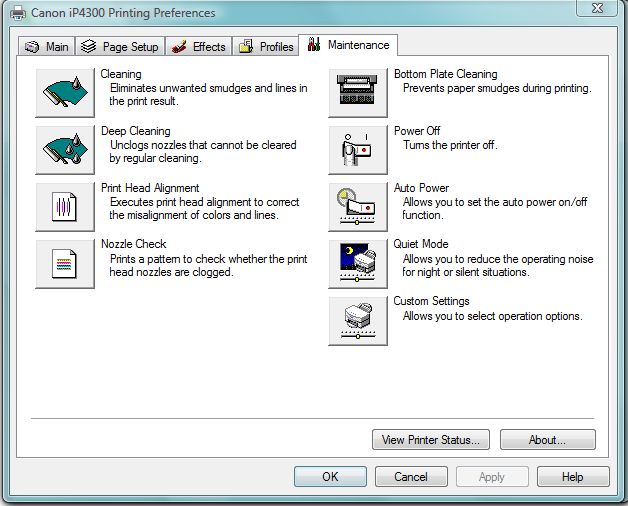Start Deep Cleaning via its icon button
Image resolution: width=628 pixels, height=506 pixels.
coord(65,150)
